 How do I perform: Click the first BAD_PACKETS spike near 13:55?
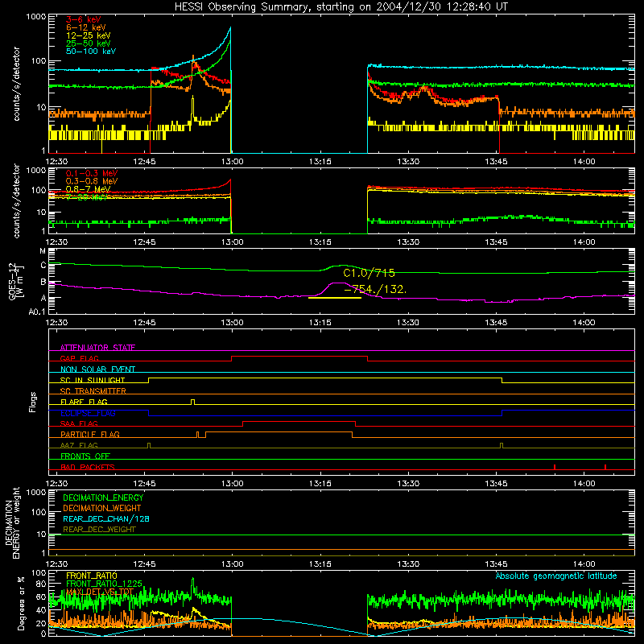(555, 467)
